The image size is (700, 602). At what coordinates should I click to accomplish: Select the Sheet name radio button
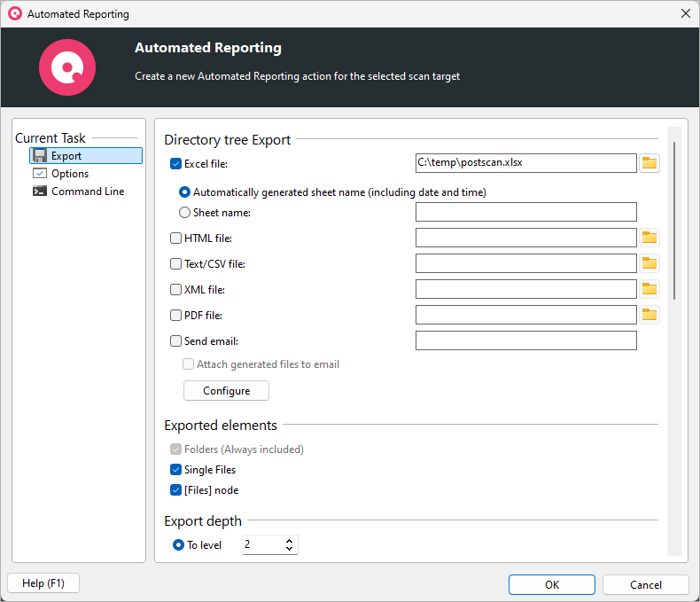pyautogui.click(x=184, y=213)
